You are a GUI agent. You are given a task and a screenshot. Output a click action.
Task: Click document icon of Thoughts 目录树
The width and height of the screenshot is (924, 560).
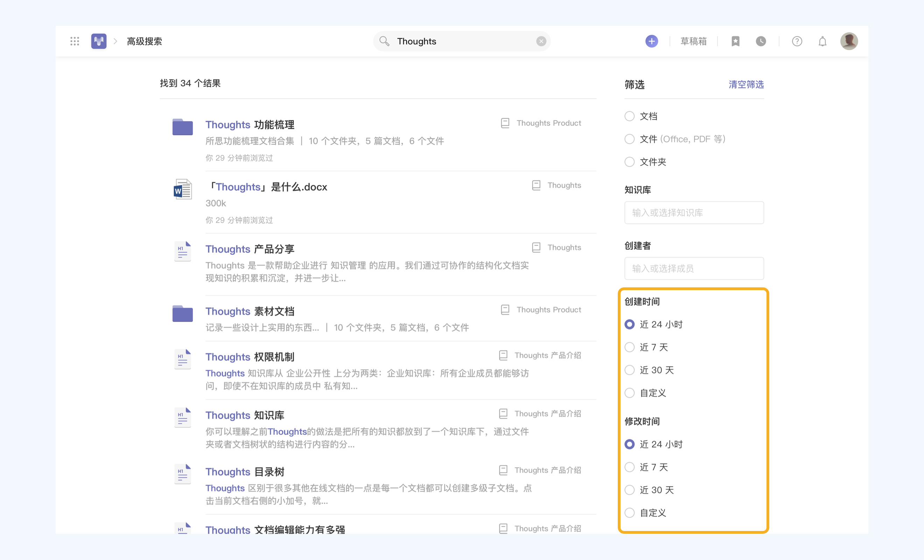coord(183,474)
